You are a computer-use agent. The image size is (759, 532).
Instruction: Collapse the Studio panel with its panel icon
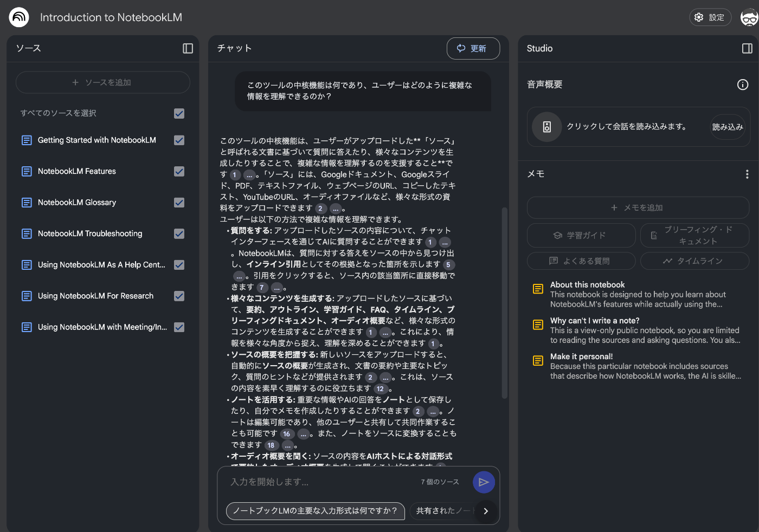pos(747,48)
